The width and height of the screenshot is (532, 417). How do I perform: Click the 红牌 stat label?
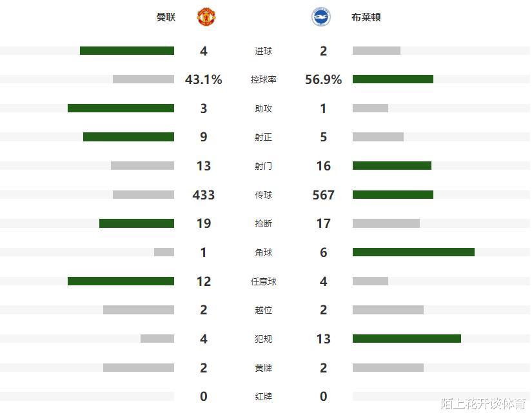coord(263,396)
